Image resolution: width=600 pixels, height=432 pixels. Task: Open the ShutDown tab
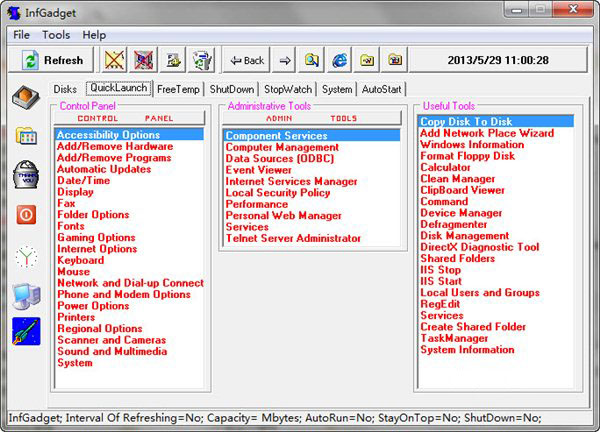point(232,89)
